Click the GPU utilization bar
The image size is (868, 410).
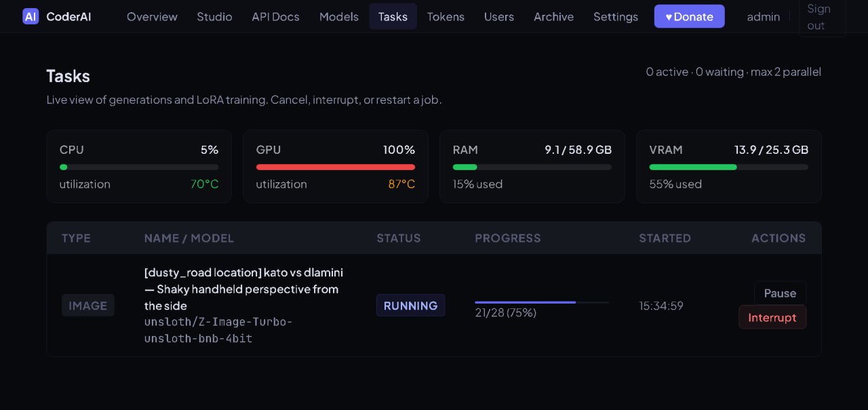click(x=336, y=167)
